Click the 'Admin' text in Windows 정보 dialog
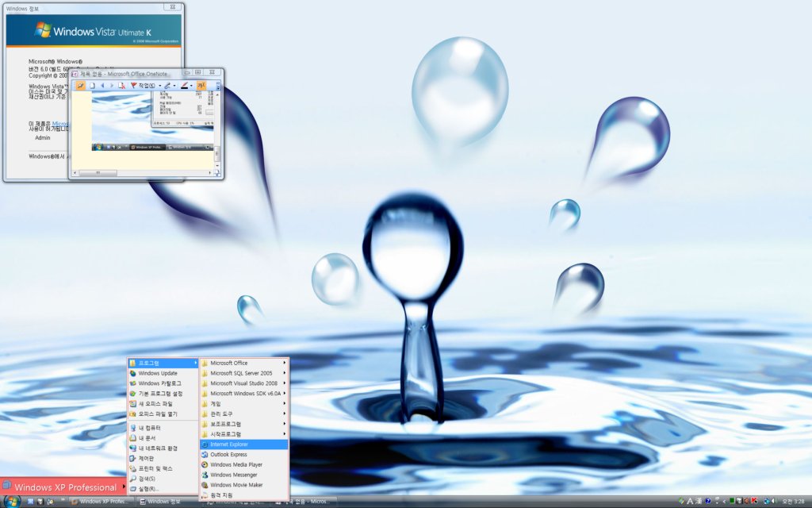The width and height of the screenshot is (812, 508). point(43,138)
